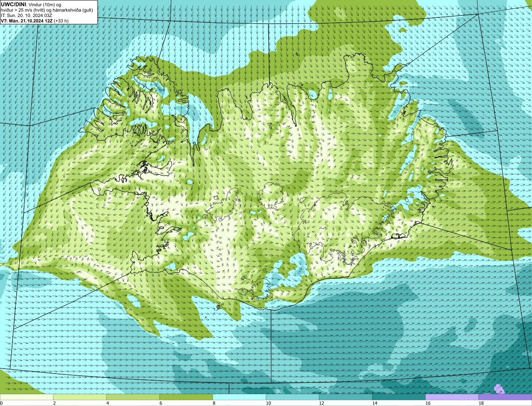
Task: Pick the olive green 6–8 m/s swatch
Action: pyautogui.click(x=186, y=397)
